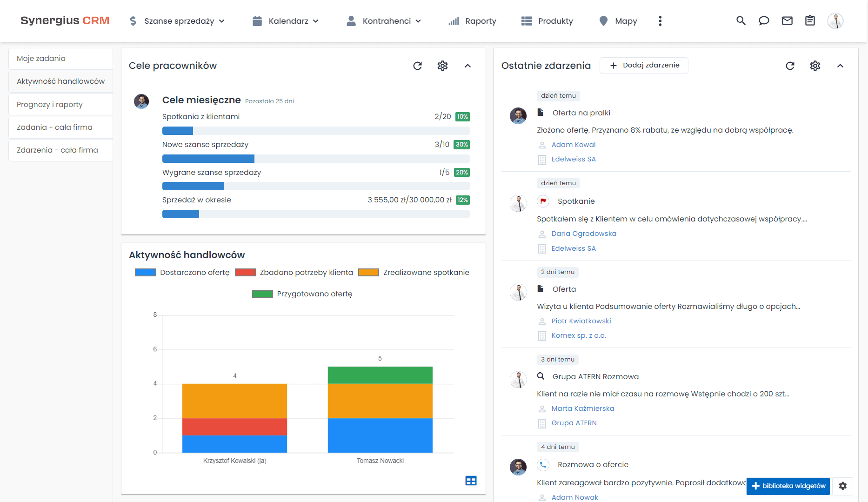Click the Dodaj zdarzenie button
Image resolution: width=868 pixels, height=502 pixels.
click(x=644, y=66)
